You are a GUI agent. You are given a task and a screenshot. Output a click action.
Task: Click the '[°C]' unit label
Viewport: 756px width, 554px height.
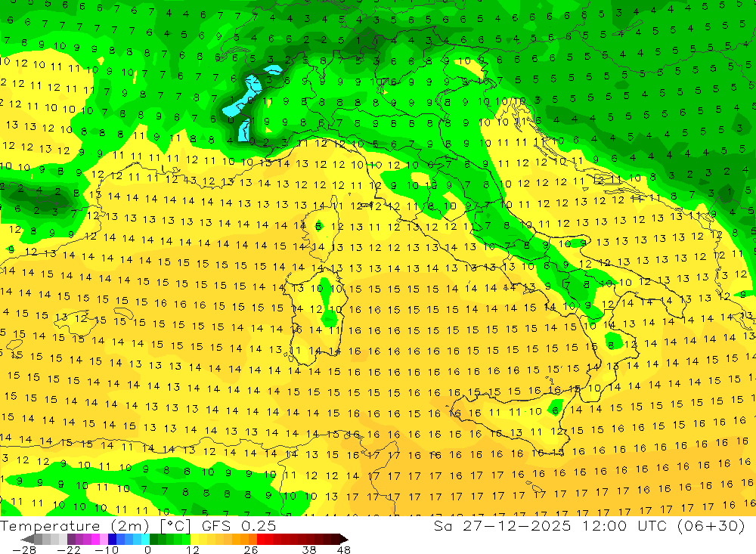point(175,526)
